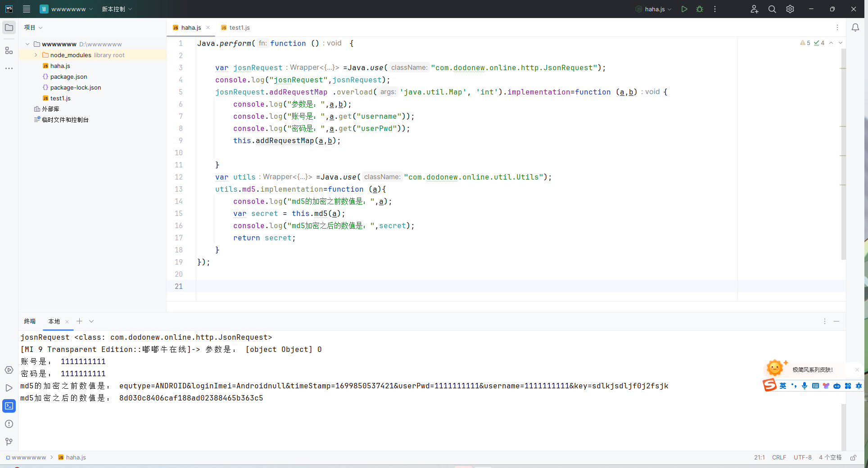Open Code With Me add-user icon
The width and height of the screenshot is (868, 468).
[755, 9]
